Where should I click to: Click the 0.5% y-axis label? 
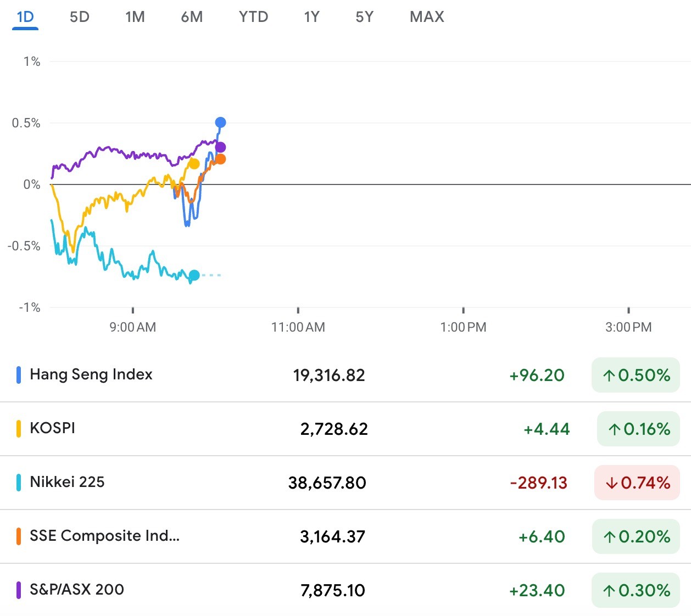point(26,123)
